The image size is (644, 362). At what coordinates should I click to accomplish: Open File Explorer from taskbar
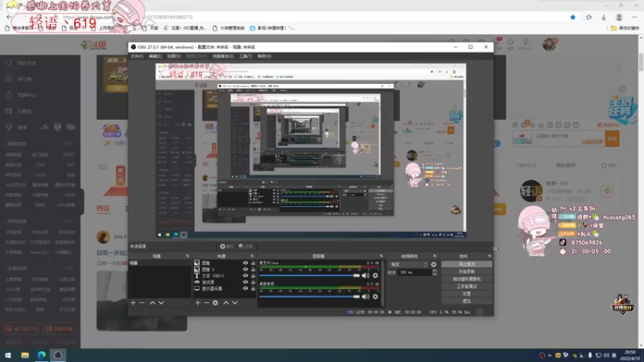pyautogui.click(x=25, y=355)
